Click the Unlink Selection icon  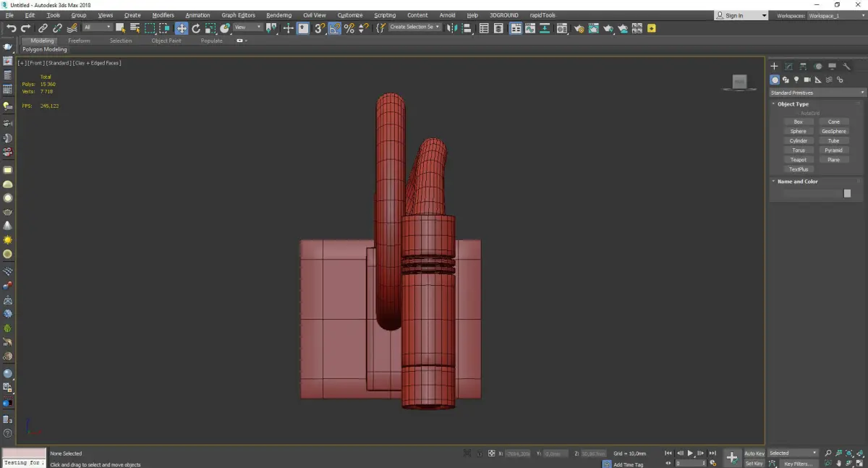coord(57,28)
